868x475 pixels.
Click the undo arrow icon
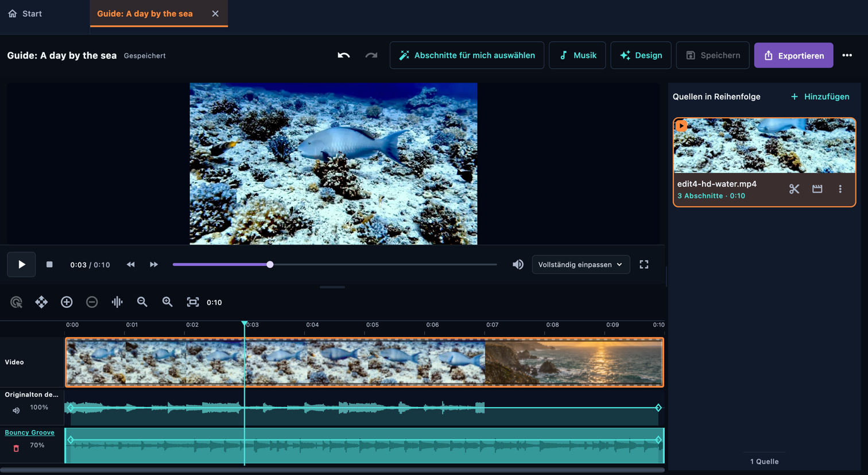click(343, 55)
